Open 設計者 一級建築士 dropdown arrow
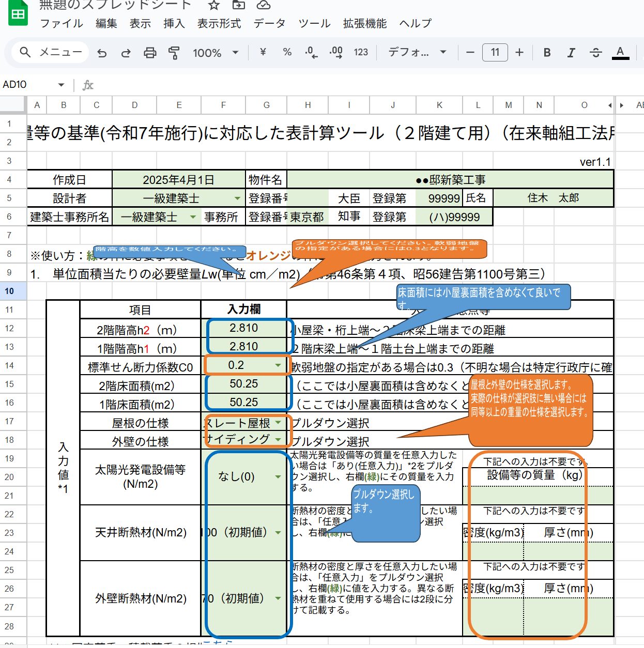 tap(237, 198)
